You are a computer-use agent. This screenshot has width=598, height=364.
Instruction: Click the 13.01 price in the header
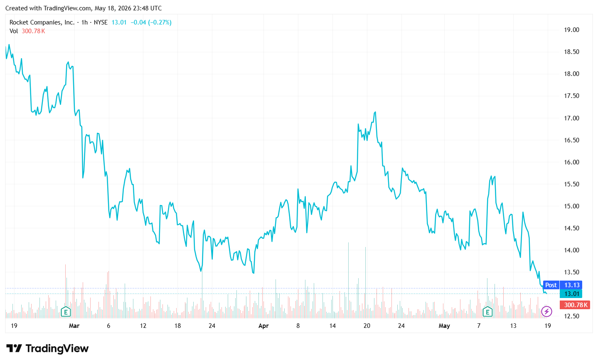(x=119, y=22)
